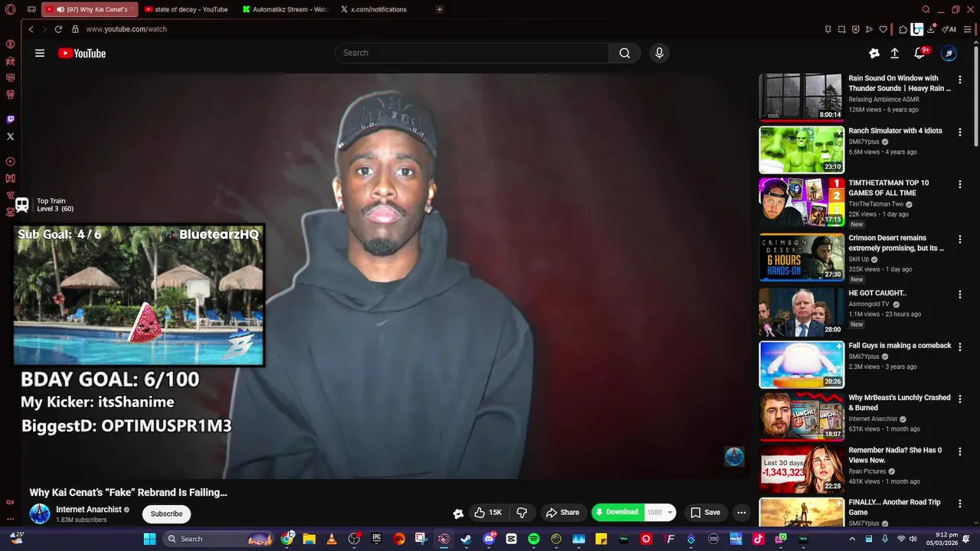The width and height of the screenshot is (980, 551).
Task: Submit search with the magnifier button
Action: (625, 53)
